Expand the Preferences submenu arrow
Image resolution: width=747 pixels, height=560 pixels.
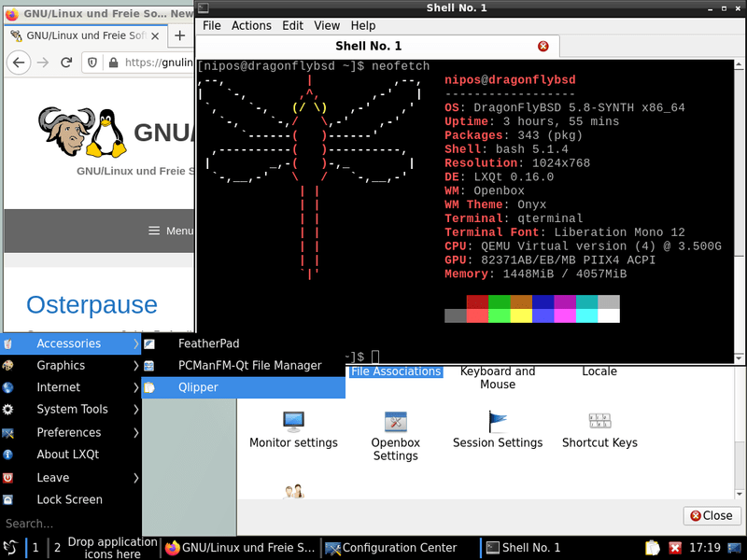click(x=135, y=432)
